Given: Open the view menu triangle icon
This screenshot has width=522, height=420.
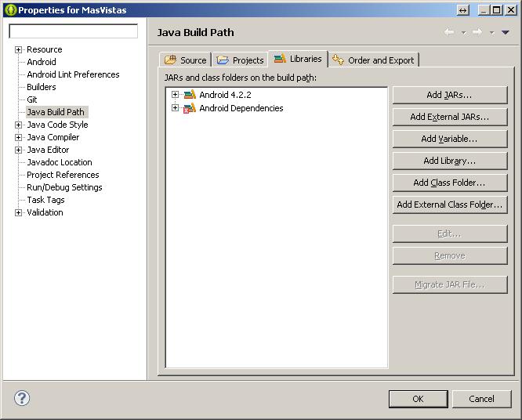Looking at the screenshot, I should pyautogui.click(x=506, y=32).
